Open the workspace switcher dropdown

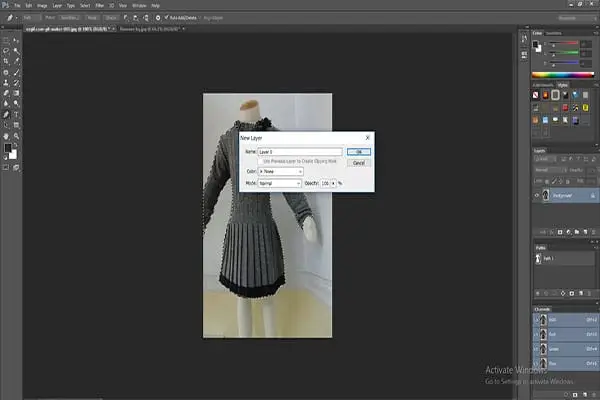pos(577,18)
